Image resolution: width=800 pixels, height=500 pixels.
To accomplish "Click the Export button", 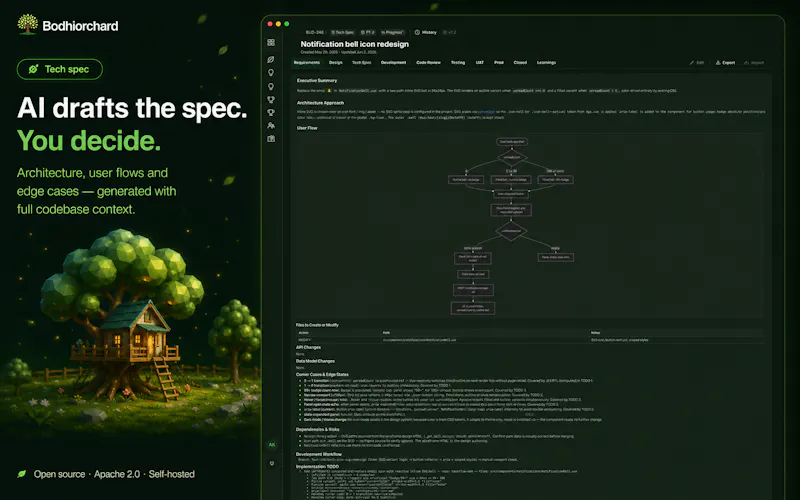I will [x=725, y=63].
